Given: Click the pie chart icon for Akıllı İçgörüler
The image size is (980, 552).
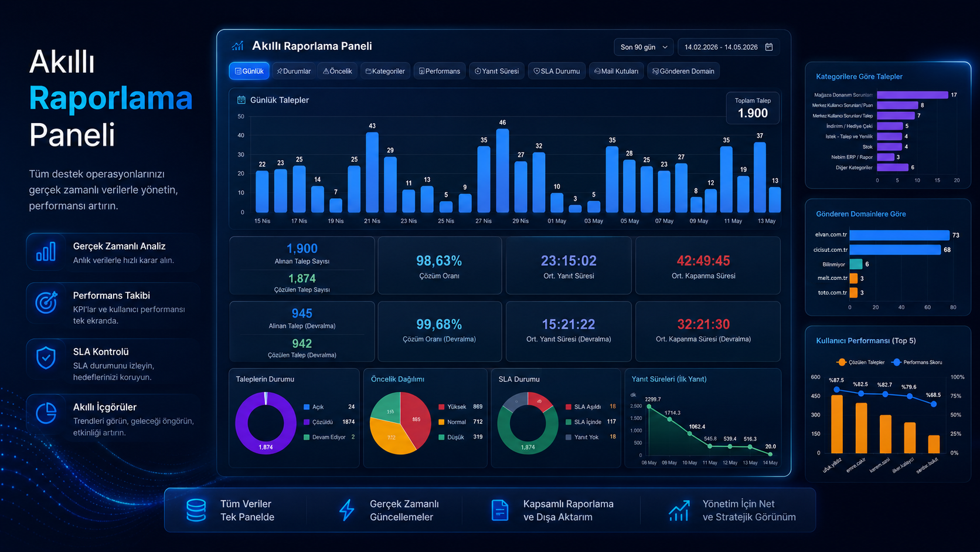Looking at the screenshot, I should pos(46,413).
